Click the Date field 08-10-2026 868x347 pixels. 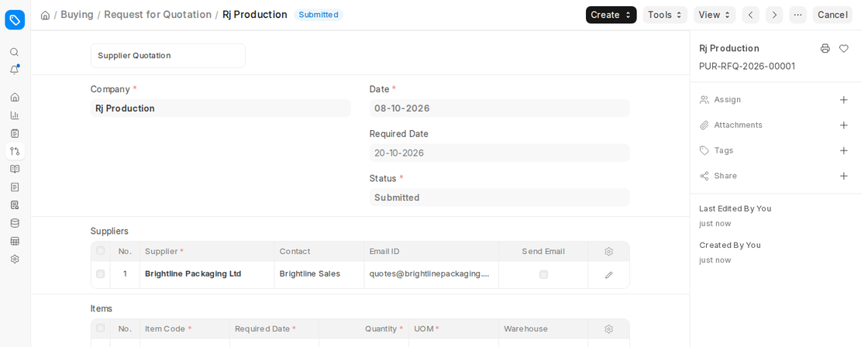click(x=499, y=108)
